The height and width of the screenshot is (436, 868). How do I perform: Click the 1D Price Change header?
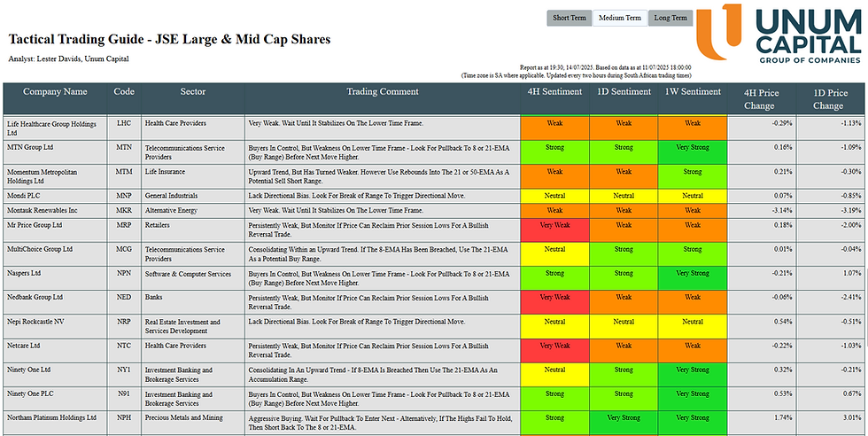(x=832, y=99)
